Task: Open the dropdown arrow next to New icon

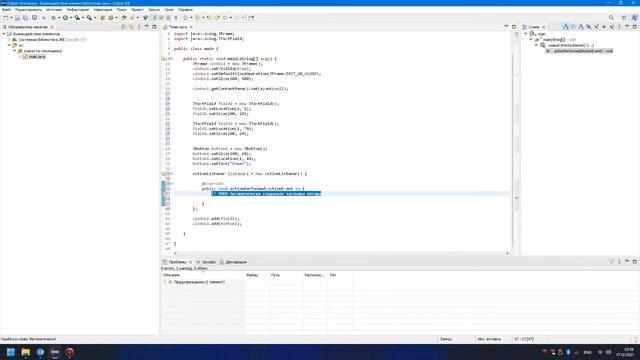Action: 11,18
